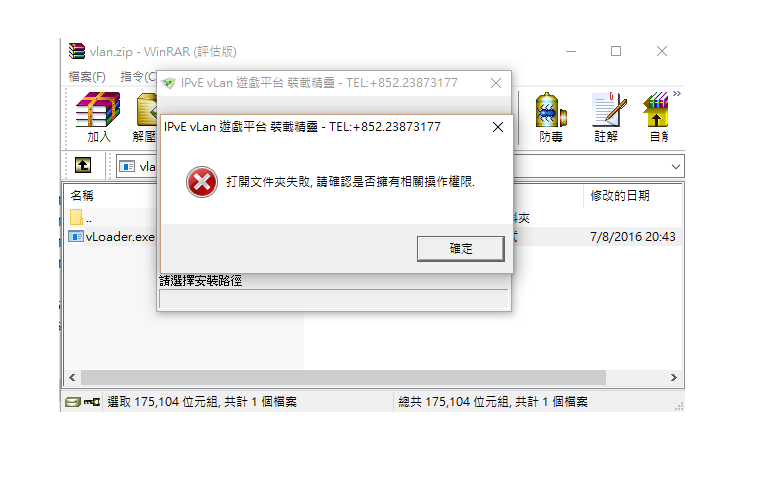Close the error message dialog

coord(498,127)
